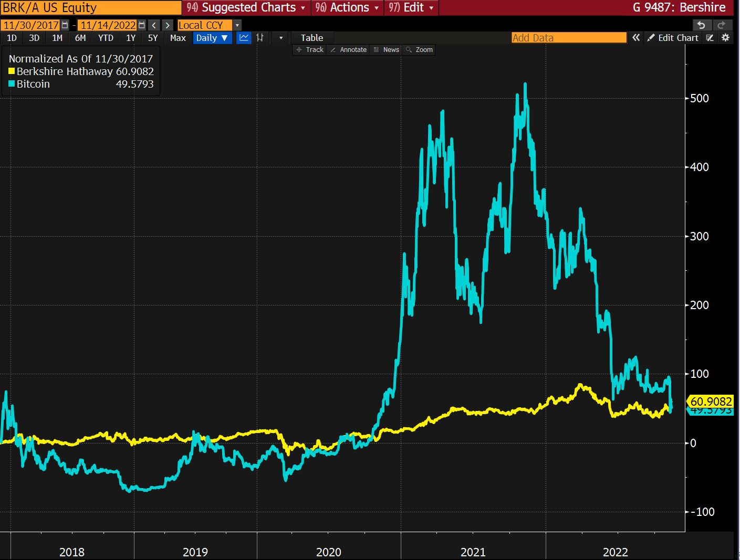This screenshot has height=560, width=740.
Task: Open chart settings gear icon
Action: click(x=726, y=38)
